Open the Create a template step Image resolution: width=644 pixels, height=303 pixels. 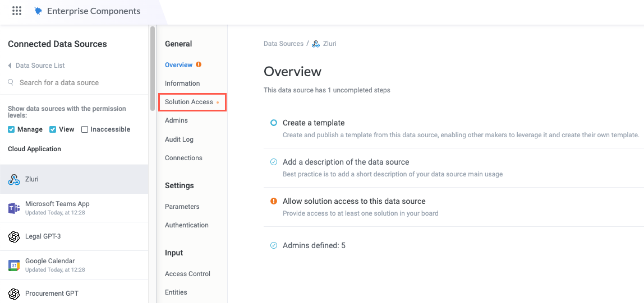tap(314, 123)
